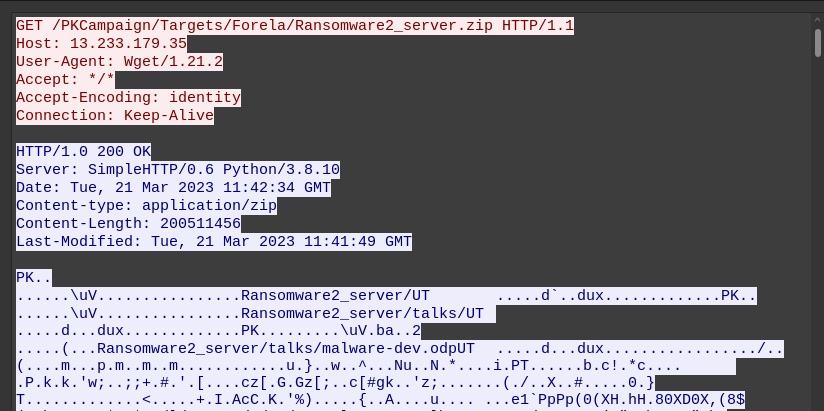Click the talks/malware-dev.odpUT payload line
Viewport: 824px width, 411px height.
[x=400, y=349]
